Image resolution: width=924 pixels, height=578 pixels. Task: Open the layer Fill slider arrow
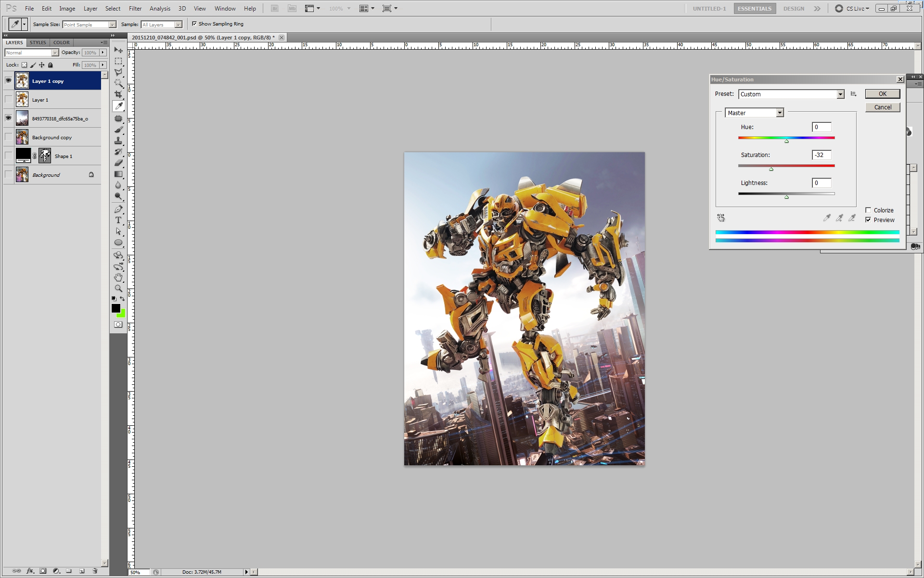click(103, 65)
